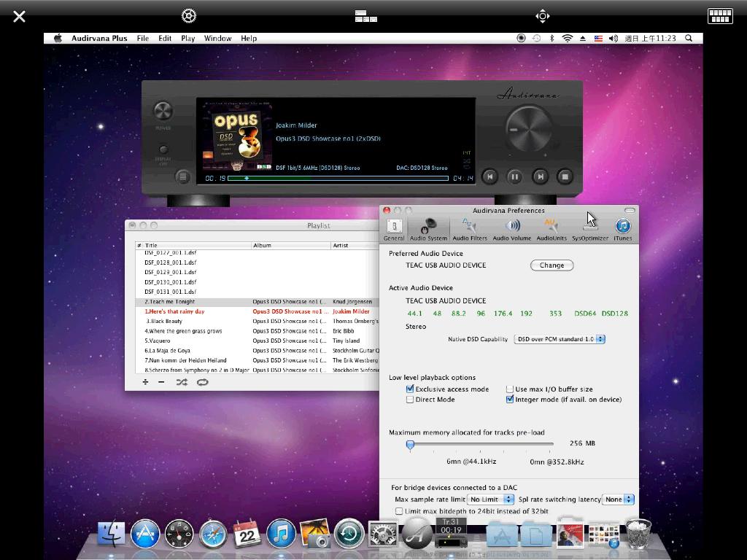Toggle the display off button on player
Screen dimensions: 747x560
(x=163, y=149)
